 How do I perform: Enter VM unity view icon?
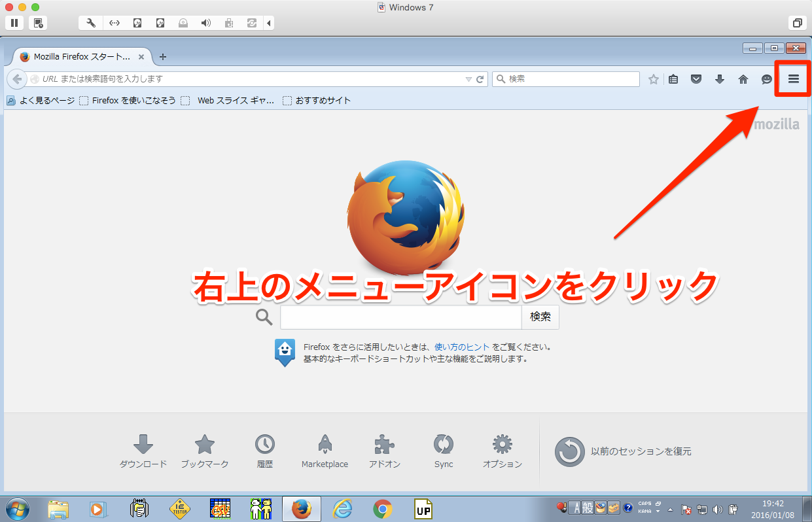(x=797, y=23)
